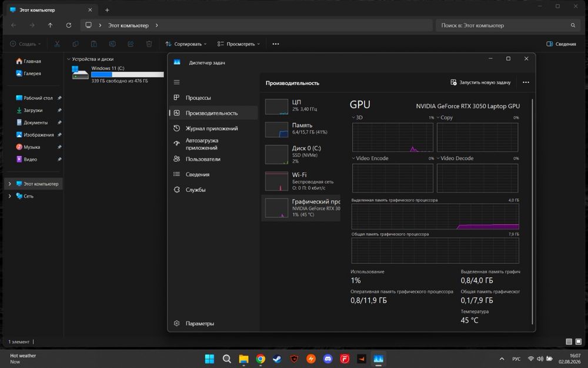Open Discord from taskbar

[x=328, y=359]
